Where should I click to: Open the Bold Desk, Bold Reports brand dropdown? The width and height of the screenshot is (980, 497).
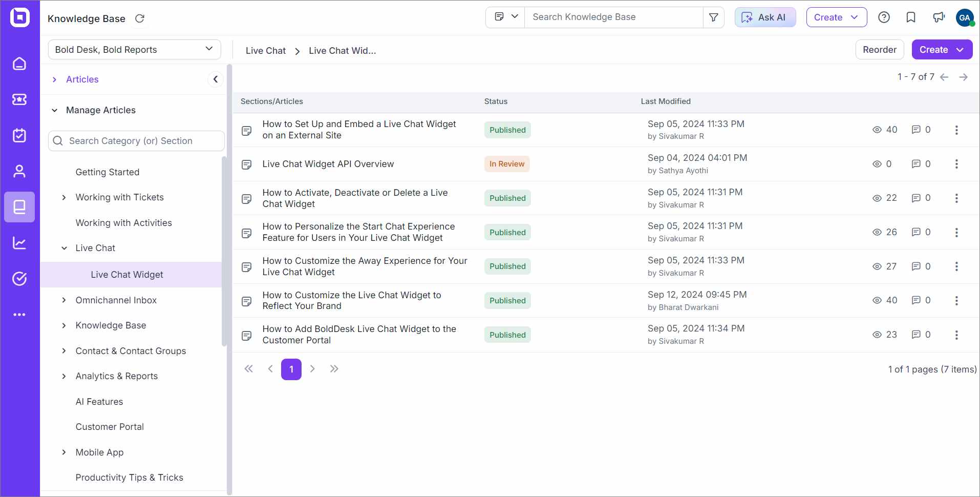click(x=135, y=50)
